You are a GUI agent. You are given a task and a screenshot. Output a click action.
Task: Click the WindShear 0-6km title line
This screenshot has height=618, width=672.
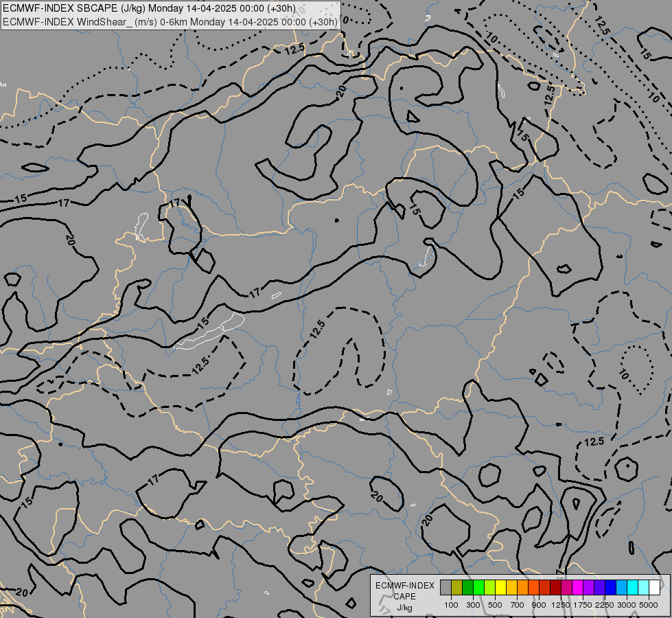coord(170,22)
